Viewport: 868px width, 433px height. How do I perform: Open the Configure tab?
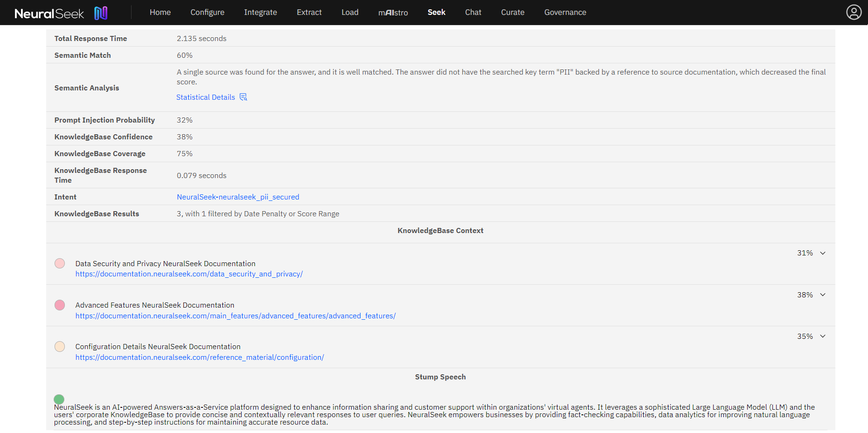207,12
